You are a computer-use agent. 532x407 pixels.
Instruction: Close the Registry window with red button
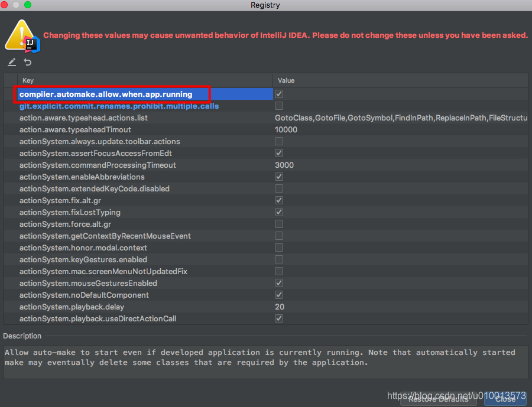[x=4, y=5]
